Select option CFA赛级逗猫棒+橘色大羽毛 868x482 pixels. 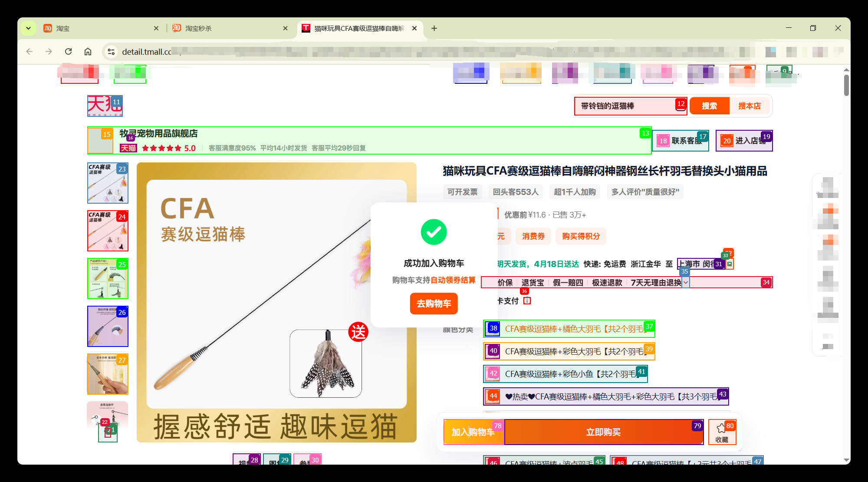(x=569, y=329)
